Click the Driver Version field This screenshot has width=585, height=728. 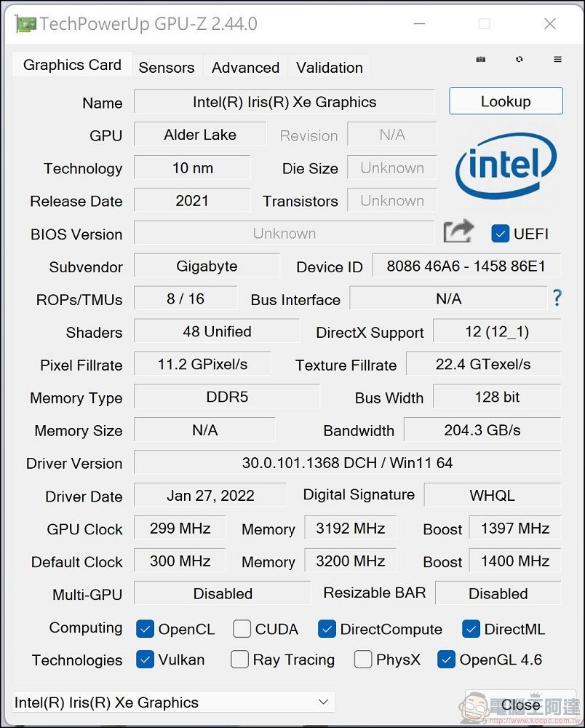coord(348,462)
